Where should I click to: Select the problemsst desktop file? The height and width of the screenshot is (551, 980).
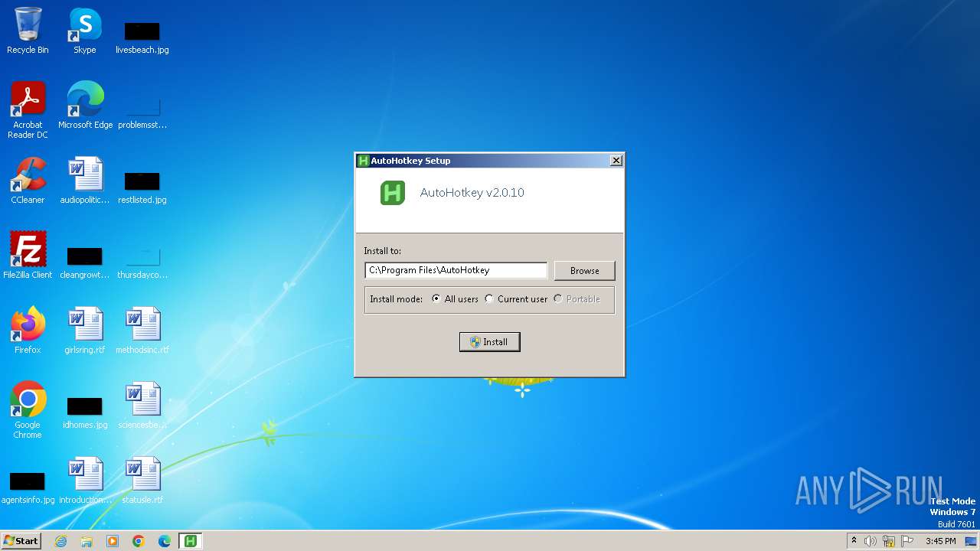[x=142, y=112]
